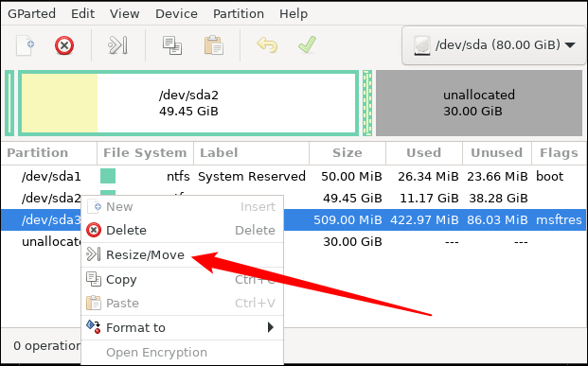Click the /dev/sda2 49.45 GiB graphic block
Screen dimensions: 588x366
pos(188,103)
